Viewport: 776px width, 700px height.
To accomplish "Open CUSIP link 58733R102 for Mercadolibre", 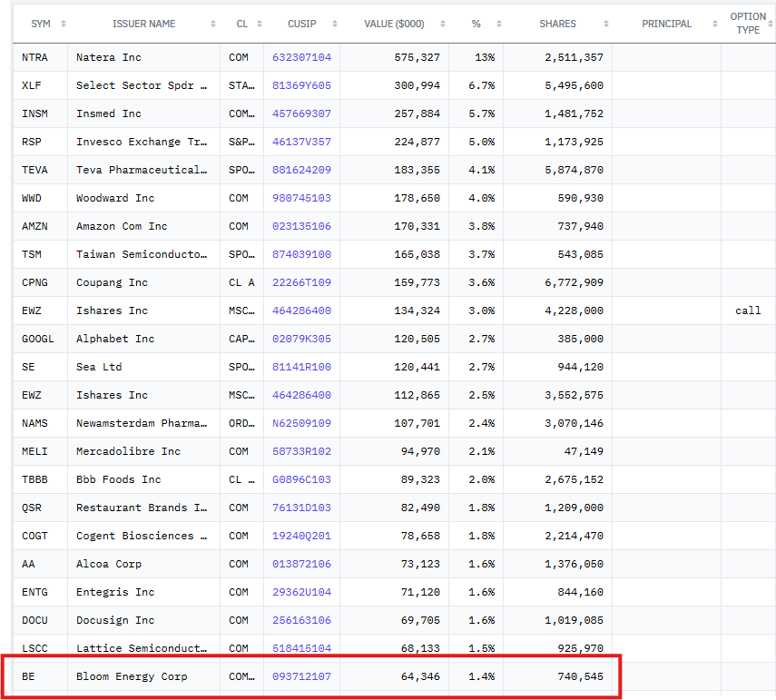I will tap(301, 451).
